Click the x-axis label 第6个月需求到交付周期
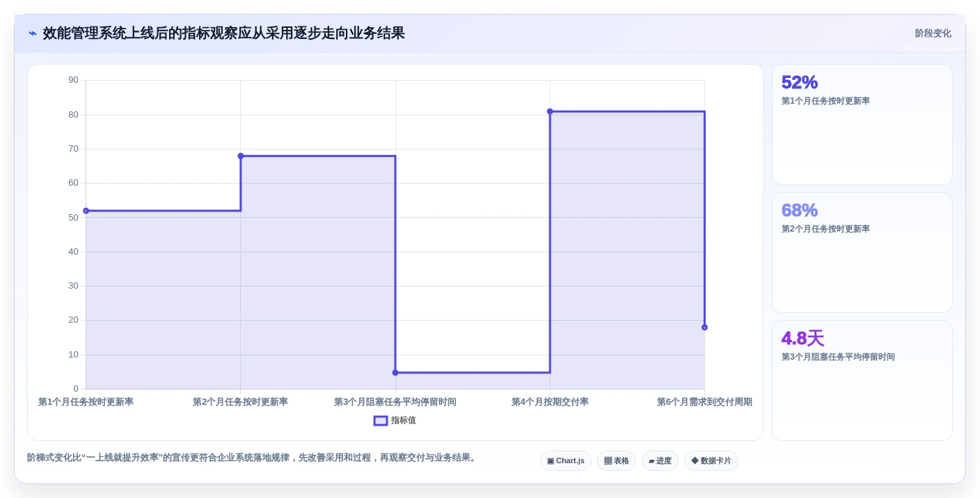The image size is (980, 498). tap(704, 402)
